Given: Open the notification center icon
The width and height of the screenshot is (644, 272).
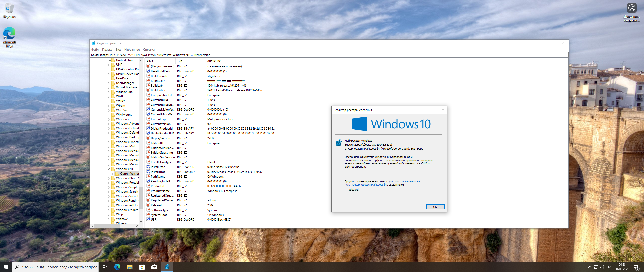Looking at the screenshot, I should (636, 267).
